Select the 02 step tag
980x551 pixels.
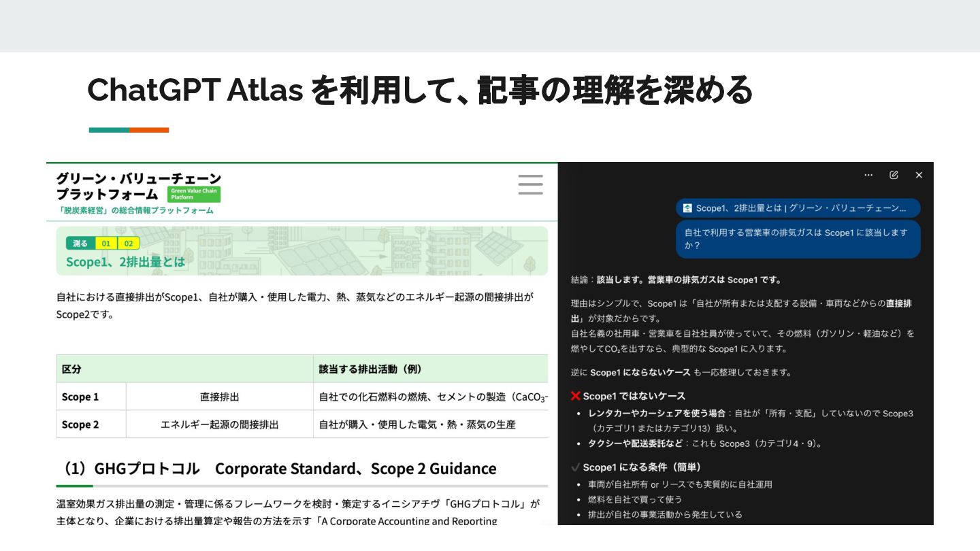pos(129,244)
